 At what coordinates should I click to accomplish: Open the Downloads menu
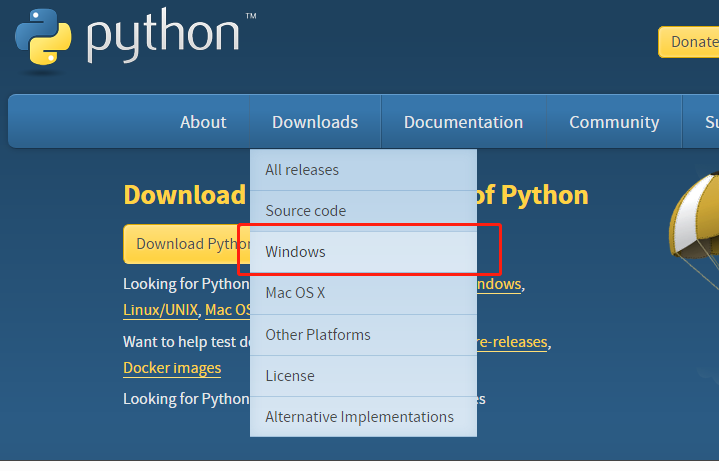tap(315, 122)
